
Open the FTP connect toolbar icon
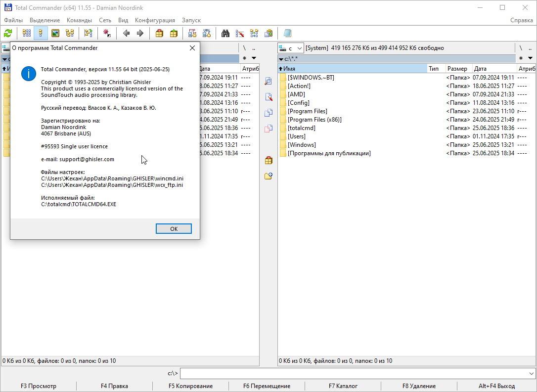192,33
